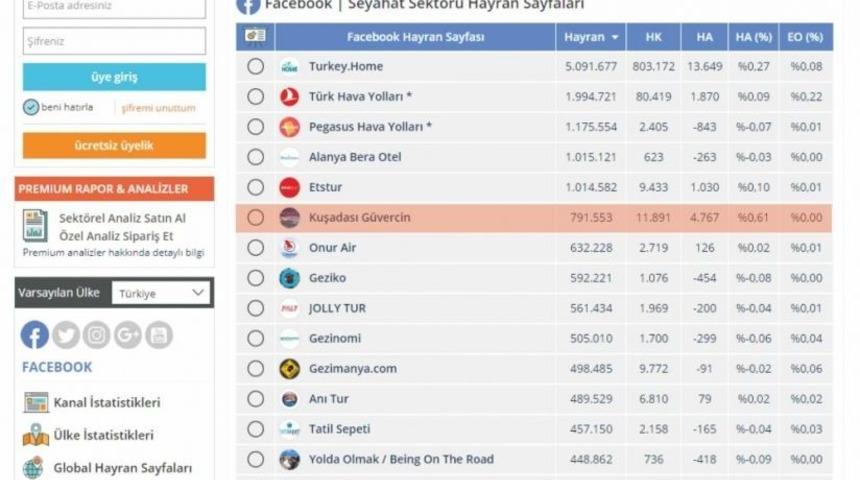Image resolution: width=860 pixels, height=480 pixels.
Task: Open the Global Hayran Sayfaları link
Action: coord(122,468)
